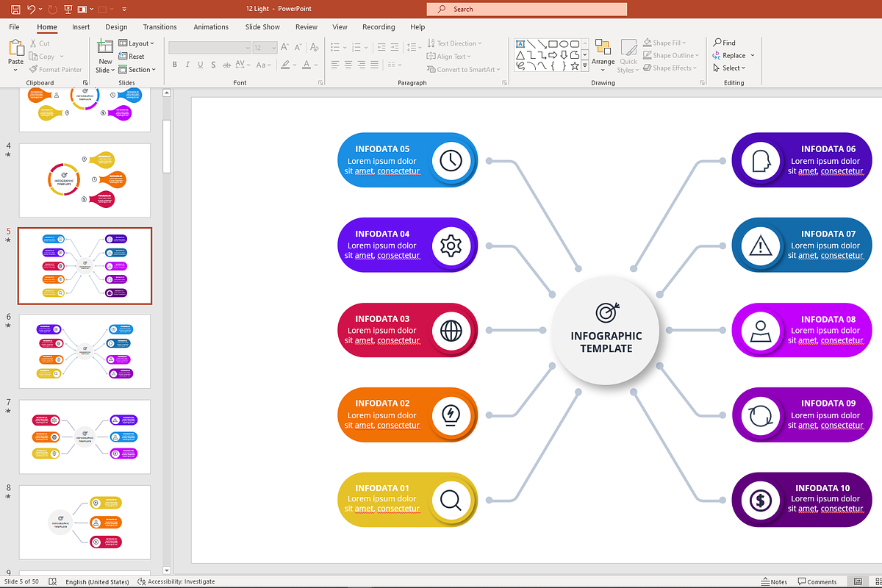Toggle Italic formatting
The height and width of the screenshot is (588, 882).
click(188, 65)
